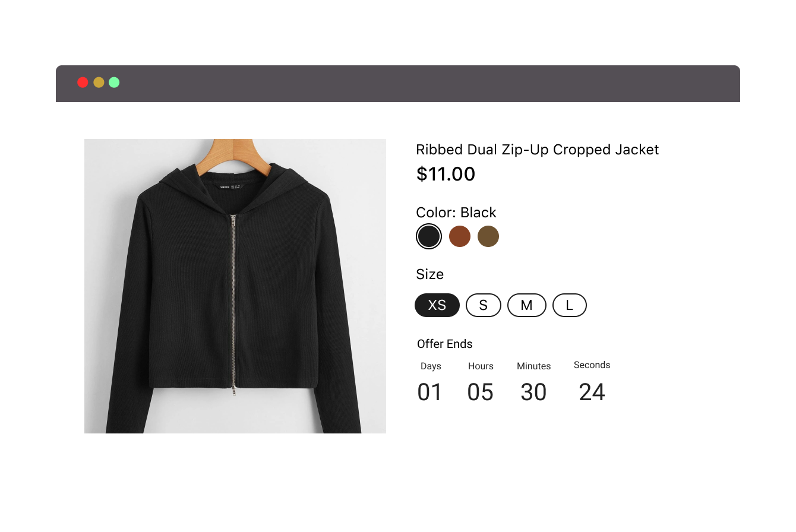This screenshot has width=796, height=532.
Task: Choose the rust brown color swatch
Action: [460, 236]
